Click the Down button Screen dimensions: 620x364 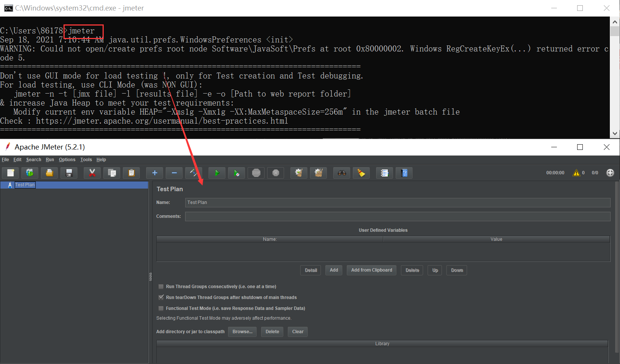click(x=457, y=270)
